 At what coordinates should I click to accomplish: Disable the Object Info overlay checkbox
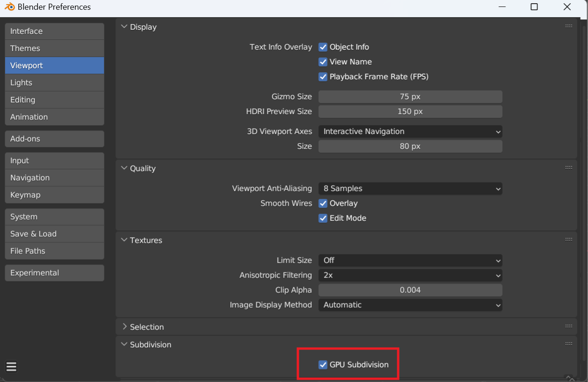(x=323, y=47)
